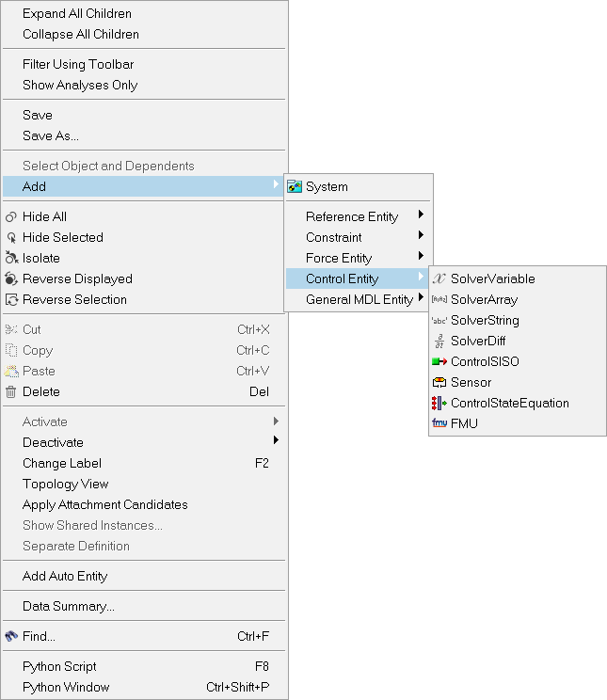Click the SolverVariable x icon
Screen dimensions: 607x700
pos(439,278)
